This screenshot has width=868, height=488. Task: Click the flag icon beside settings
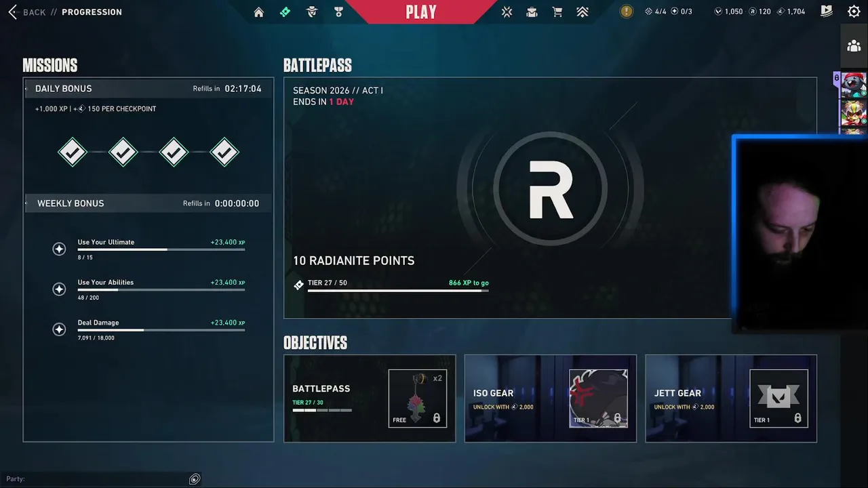click(x=827, y=12)
